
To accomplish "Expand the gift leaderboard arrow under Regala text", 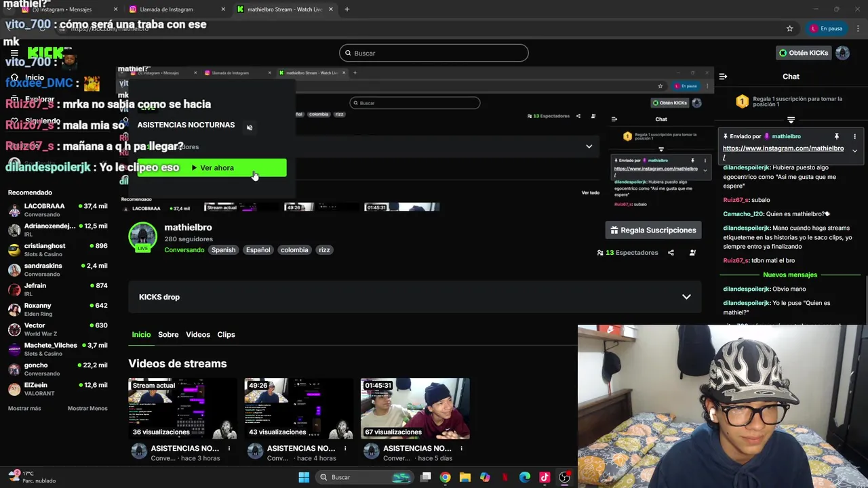I will click(791, 120).
